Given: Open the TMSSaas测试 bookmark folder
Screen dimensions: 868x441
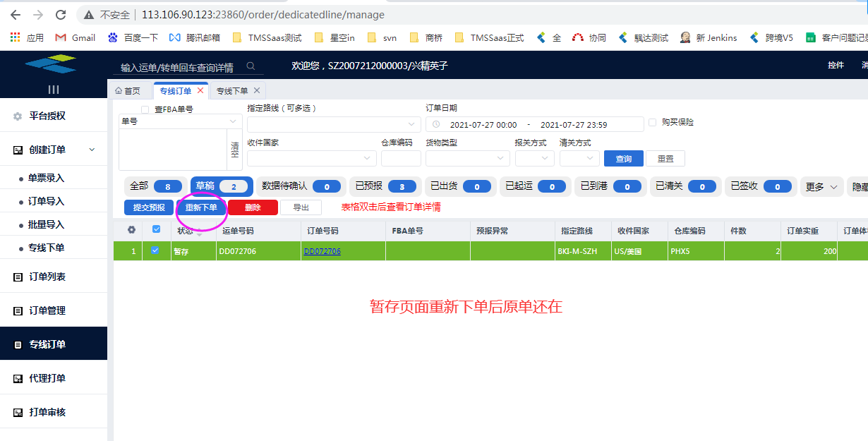Looking at the screenshot, I should [x=267, y=37].
